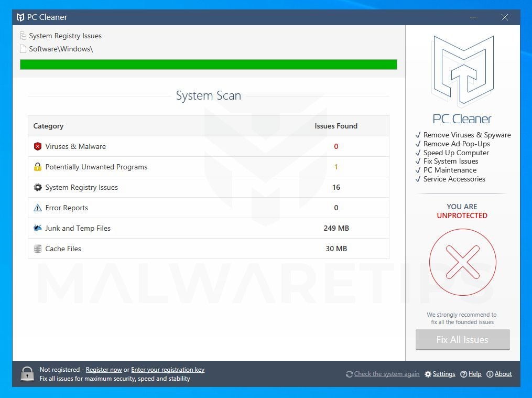Screen dimensions: 532x398
Task: Click the System Scan heading
Action: [x=208, y=95]
